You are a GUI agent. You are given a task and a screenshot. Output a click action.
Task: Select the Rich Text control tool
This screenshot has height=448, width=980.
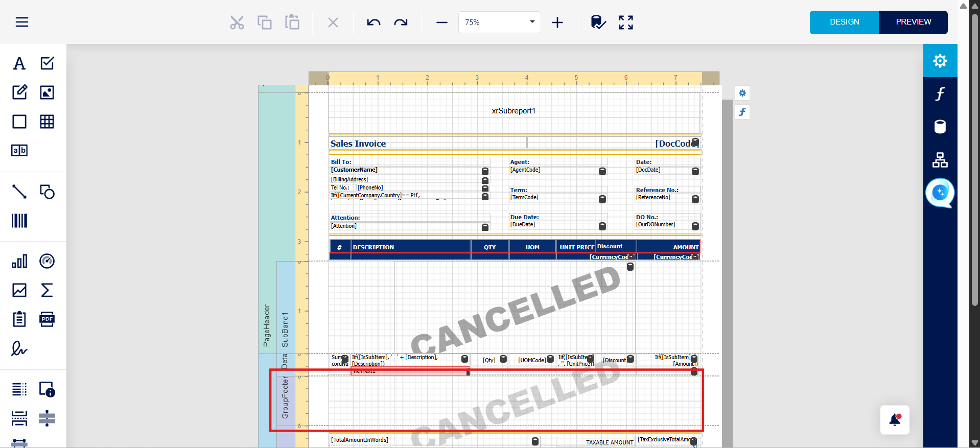pos(19,92)
